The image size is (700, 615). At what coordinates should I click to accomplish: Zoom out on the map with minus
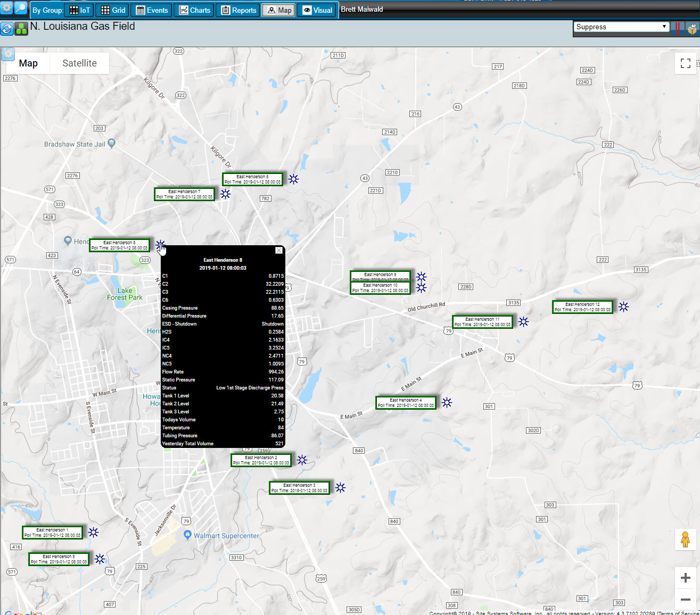click(686, 600)
